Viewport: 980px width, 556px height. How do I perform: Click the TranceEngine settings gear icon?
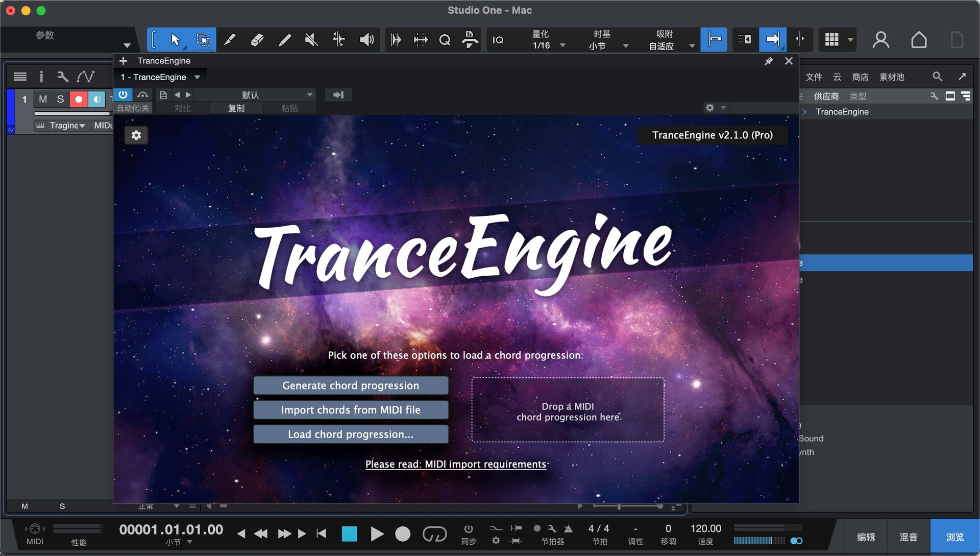[136, 135]
